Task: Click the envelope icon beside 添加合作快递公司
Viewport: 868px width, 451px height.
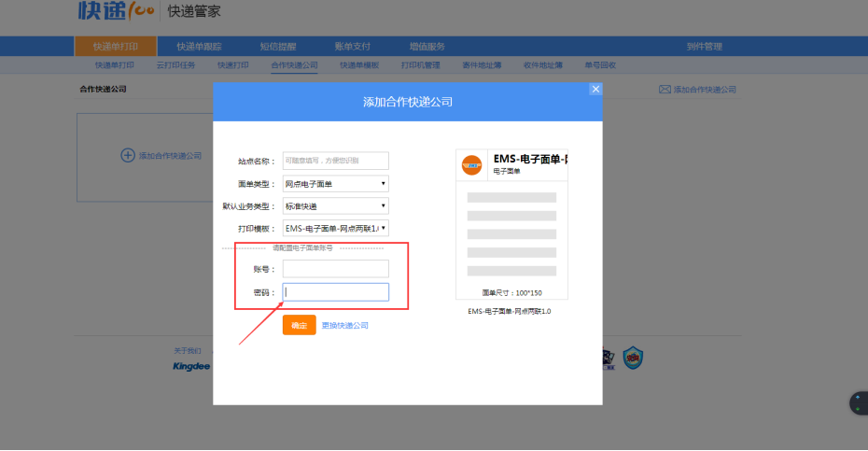Action: click(665, 90)
